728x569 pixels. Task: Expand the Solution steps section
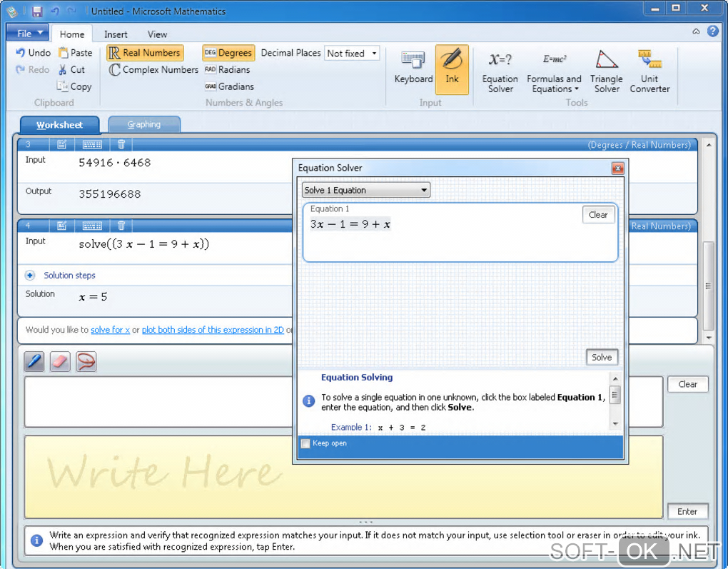30,276
